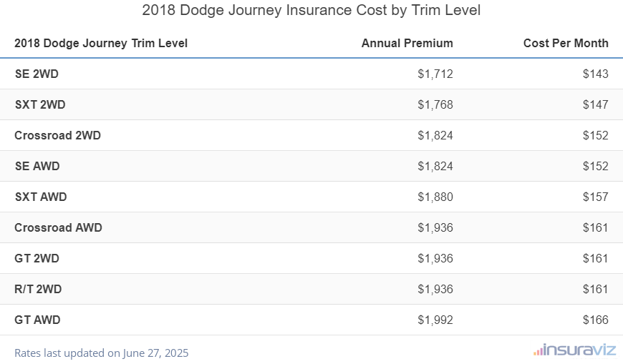The image size is (623, 364).
Task: Click the $1,824 premium for Crossroad 2WD
Action: pyautogui.click(x=435, y=135)
